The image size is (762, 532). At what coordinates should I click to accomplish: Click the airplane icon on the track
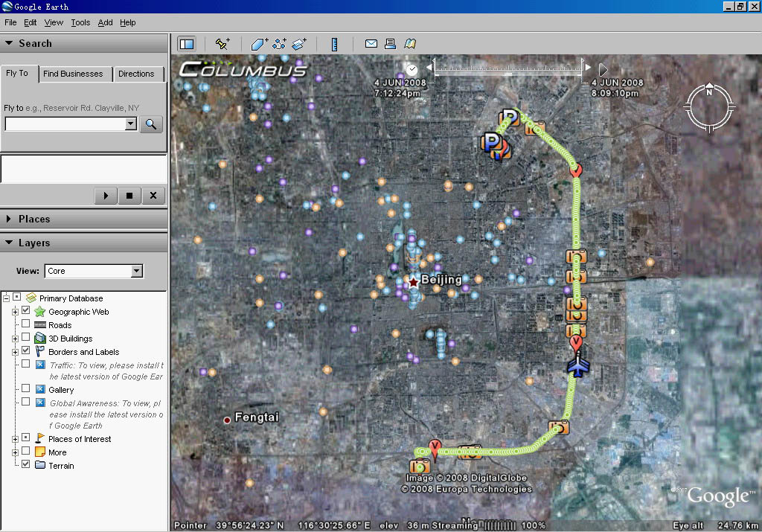578,365
